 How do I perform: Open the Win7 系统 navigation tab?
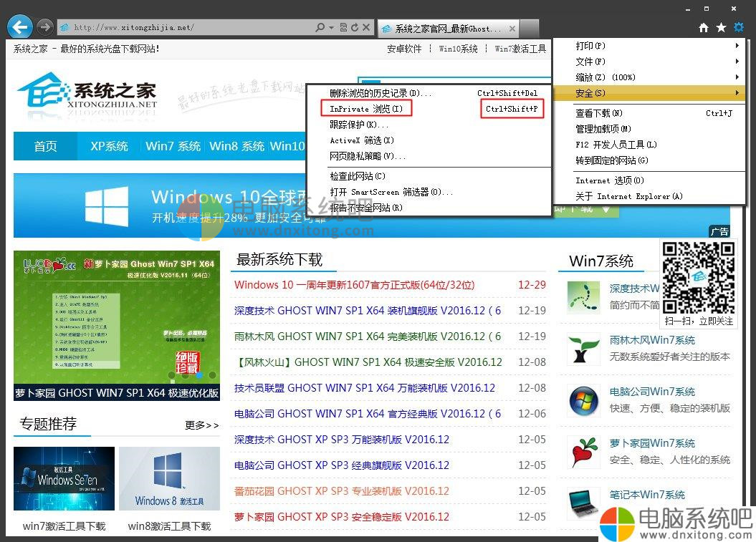173,146
